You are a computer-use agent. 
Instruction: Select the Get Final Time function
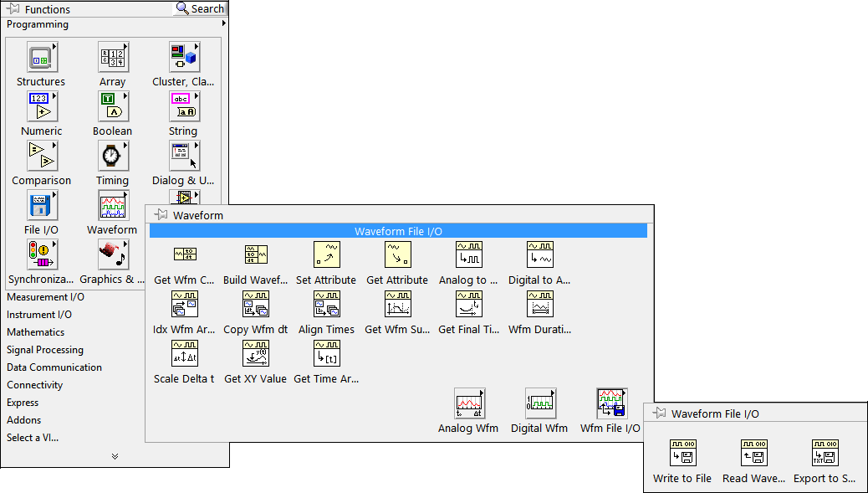tap(468, 304)
